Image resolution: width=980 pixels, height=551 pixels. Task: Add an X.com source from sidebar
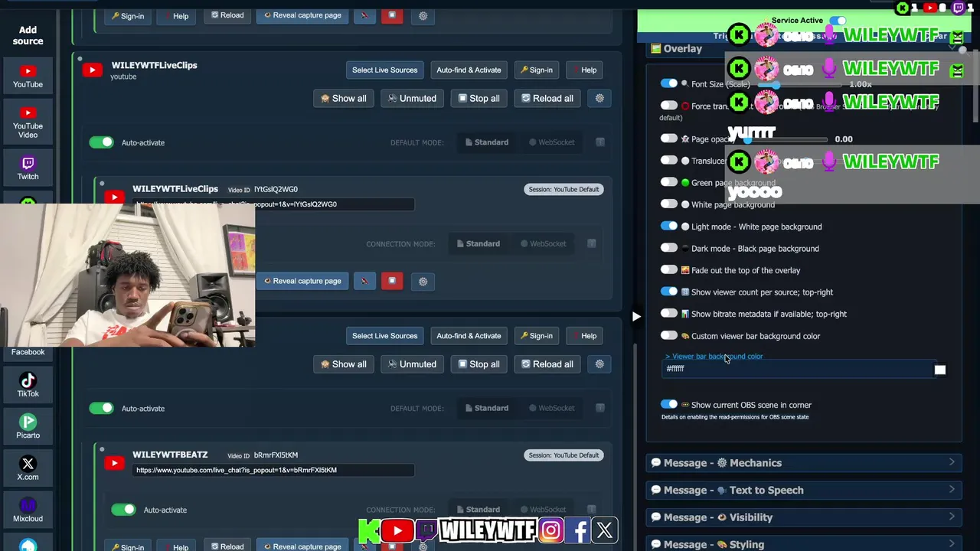pyautogui.click(x=28, y=468)
